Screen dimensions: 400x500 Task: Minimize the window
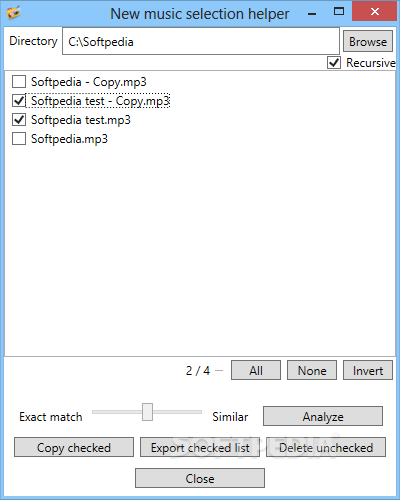[312, 13]
